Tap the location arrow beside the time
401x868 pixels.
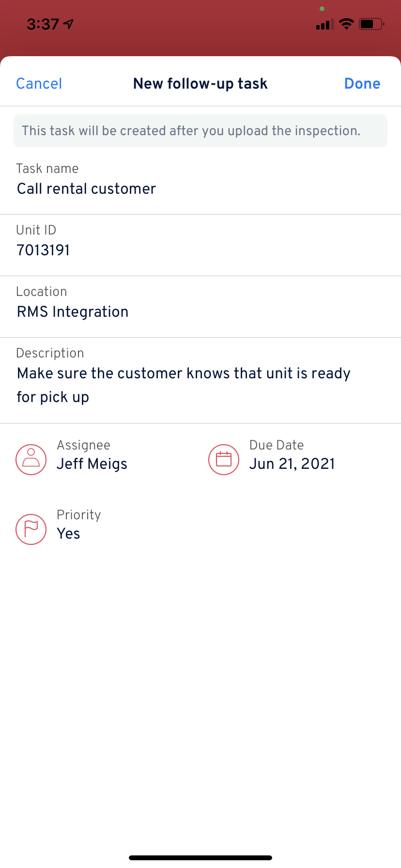click(x=69, y=24)
